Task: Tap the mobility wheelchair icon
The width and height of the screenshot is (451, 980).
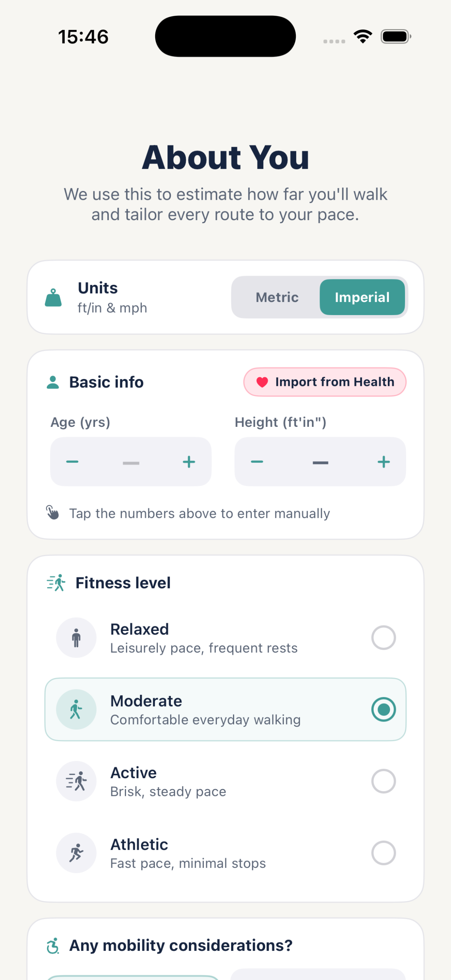Action: [53, 946]
